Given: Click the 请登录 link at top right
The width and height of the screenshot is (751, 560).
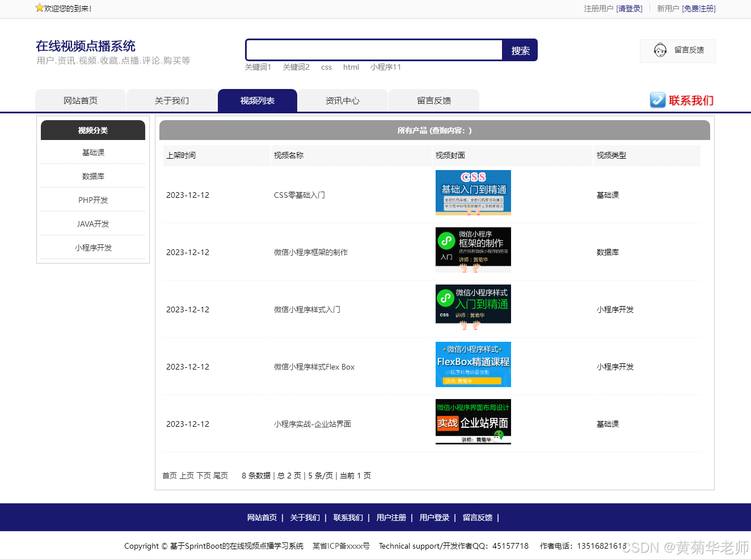Looking at the screenshot, I should click(630, 9).
